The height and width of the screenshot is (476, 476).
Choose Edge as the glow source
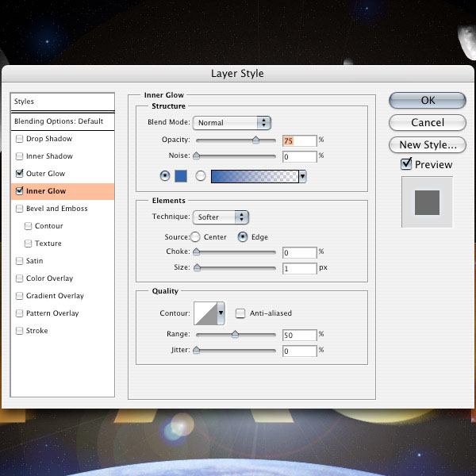pos(243,237)
